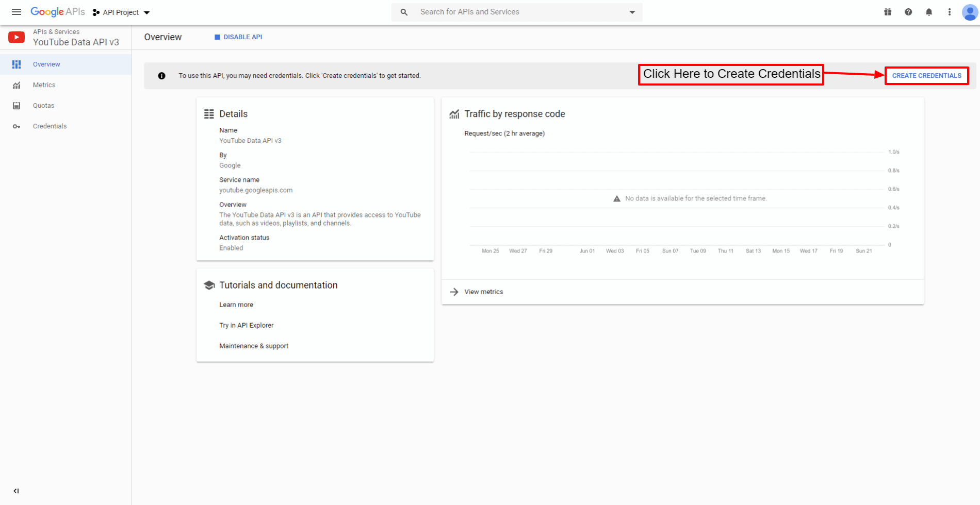Select Overview in the left sidebar
This screenshot has height=505, width=980.
[66, 64]
